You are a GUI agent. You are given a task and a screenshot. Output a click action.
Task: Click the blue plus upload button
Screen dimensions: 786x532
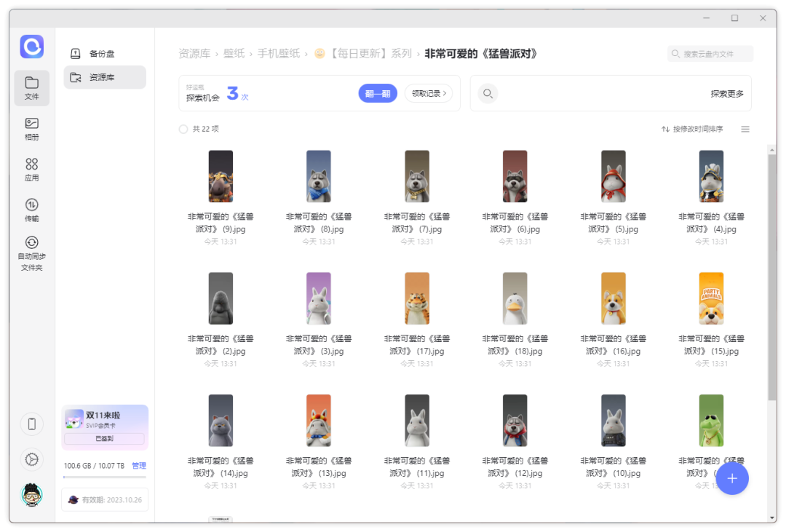[732, 478]
